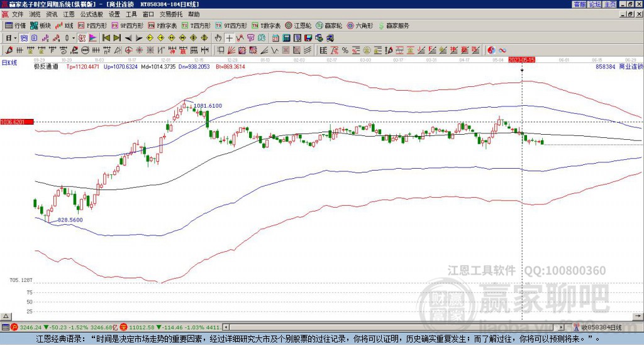Screen dimensions: 644x345
Task: Click the 828.5600 low price label
Action: tap(70, 220)
